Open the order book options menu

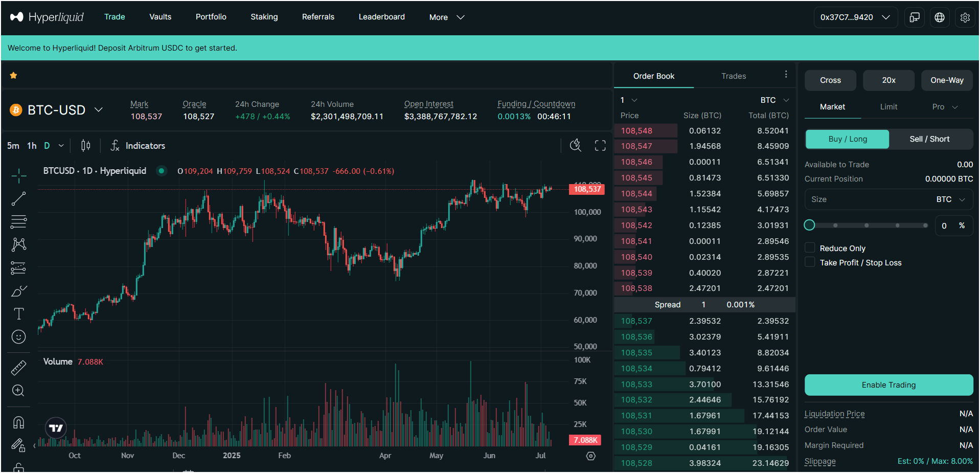(x=786, y=75)
